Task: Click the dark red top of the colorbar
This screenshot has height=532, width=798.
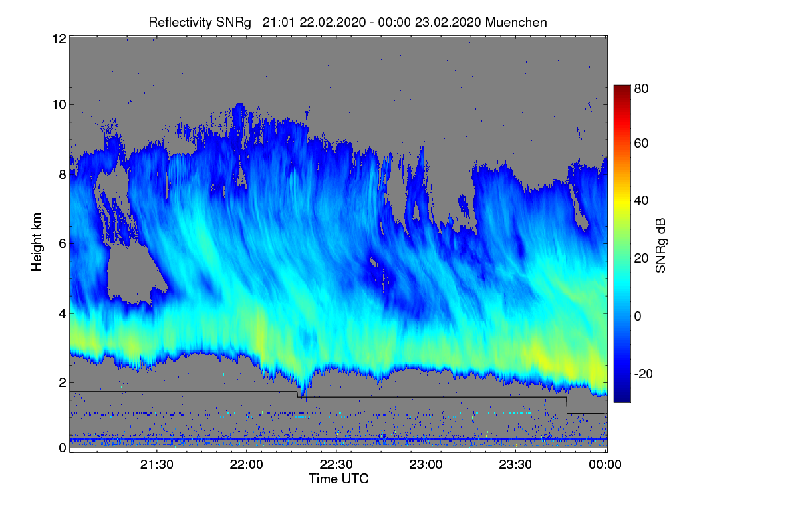Action: (x=622, y=91)
